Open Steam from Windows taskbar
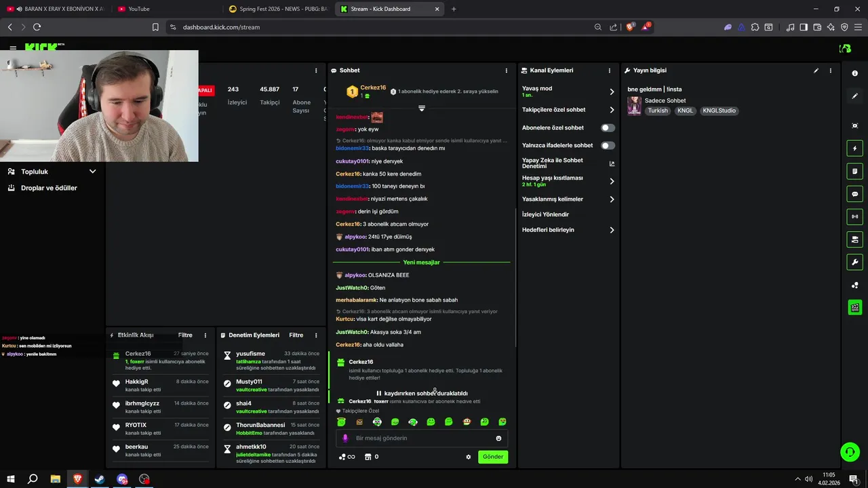Screen dimensions: 868x488 [x=100, y=479]
